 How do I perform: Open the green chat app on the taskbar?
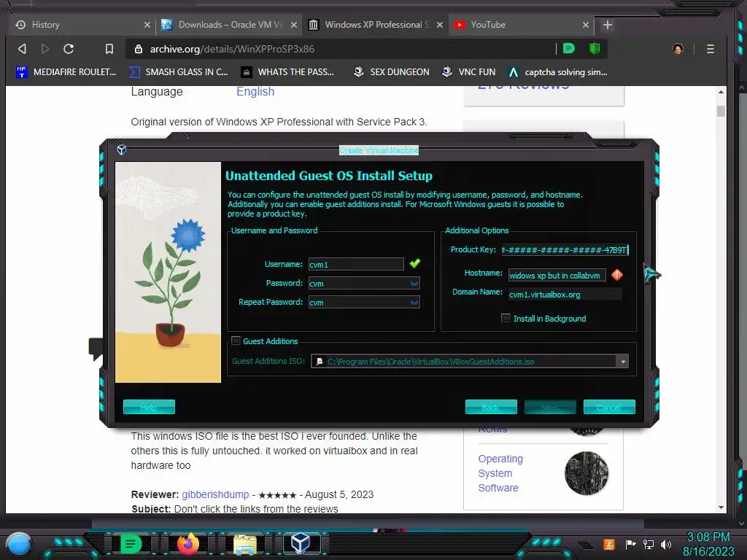coord(131,544)
